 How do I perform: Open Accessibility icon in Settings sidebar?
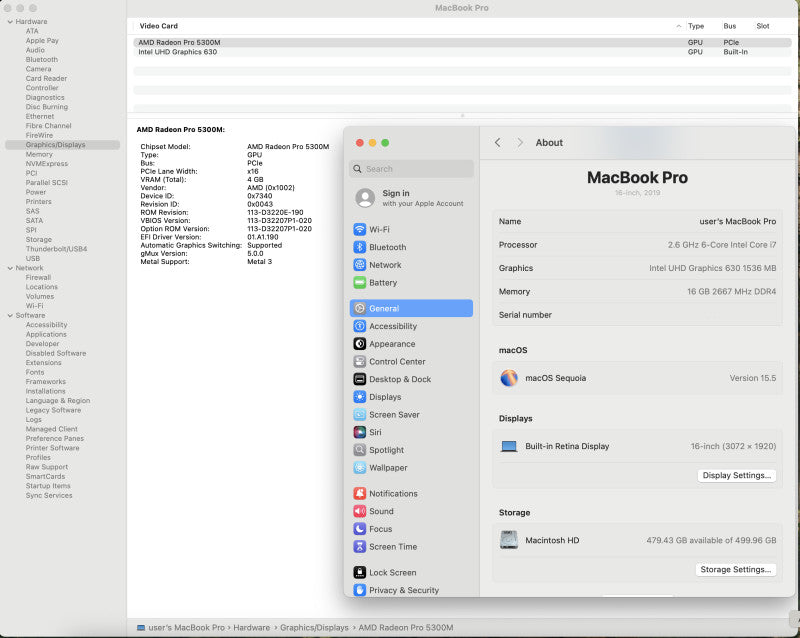pos(360,326)
